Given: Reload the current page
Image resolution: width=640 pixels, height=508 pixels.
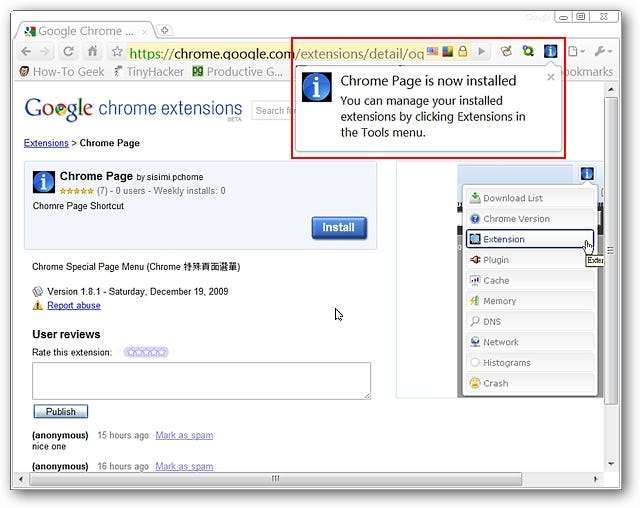Looking at the screenshot, I should click(x=68, y=52).
